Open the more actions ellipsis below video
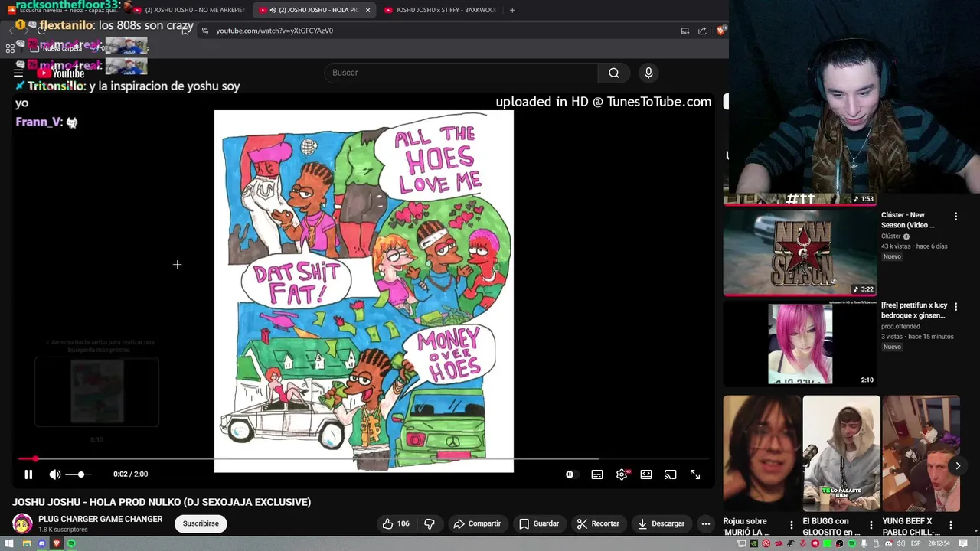 point(706,523)
